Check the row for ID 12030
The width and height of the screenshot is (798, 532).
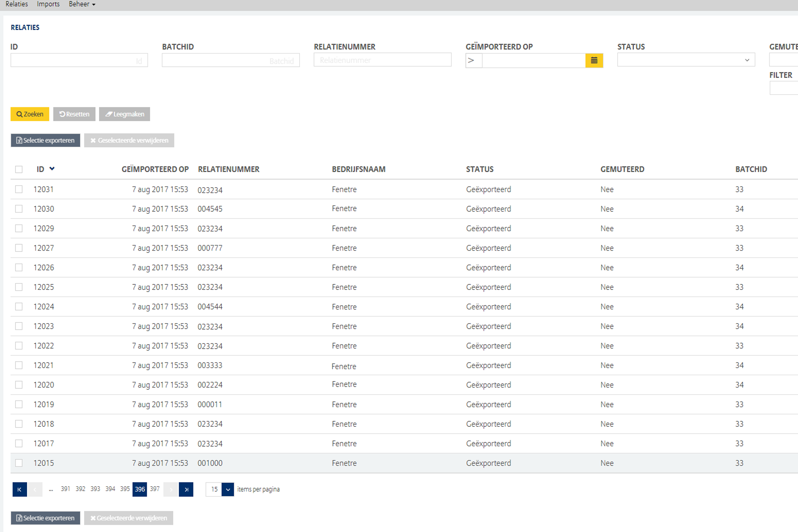click(x=19, y=209)
